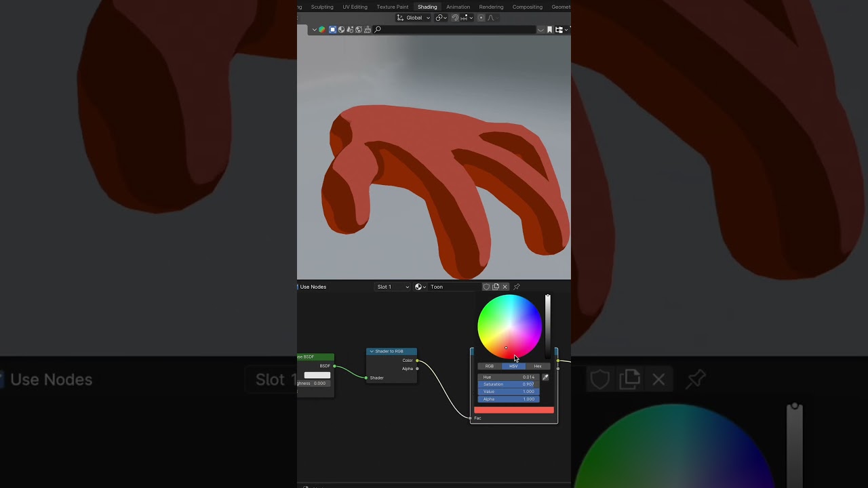Click the world globe filter icon
The image size is (868, 488).
click(359, 30)
